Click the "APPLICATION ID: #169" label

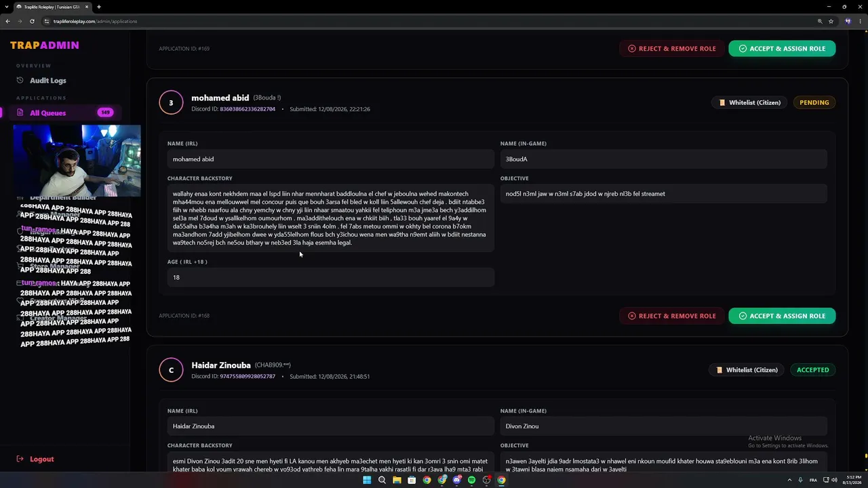pos(184,49)
